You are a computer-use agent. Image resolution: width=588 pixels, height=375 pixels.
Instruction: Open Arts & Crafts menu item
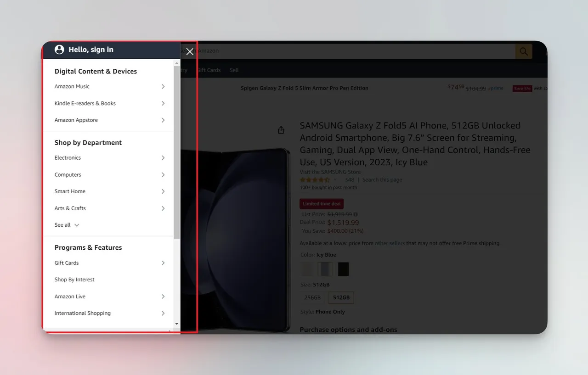108,208
